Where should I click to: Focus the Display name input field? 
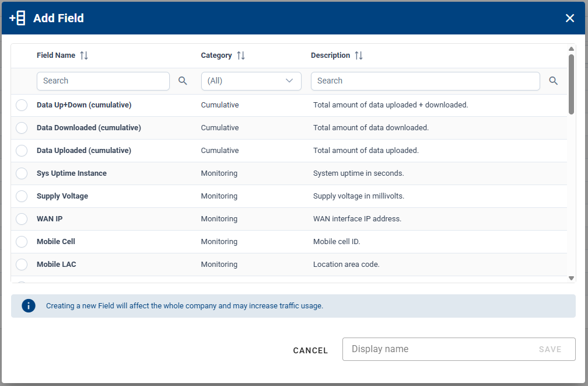tap(437, 349)
